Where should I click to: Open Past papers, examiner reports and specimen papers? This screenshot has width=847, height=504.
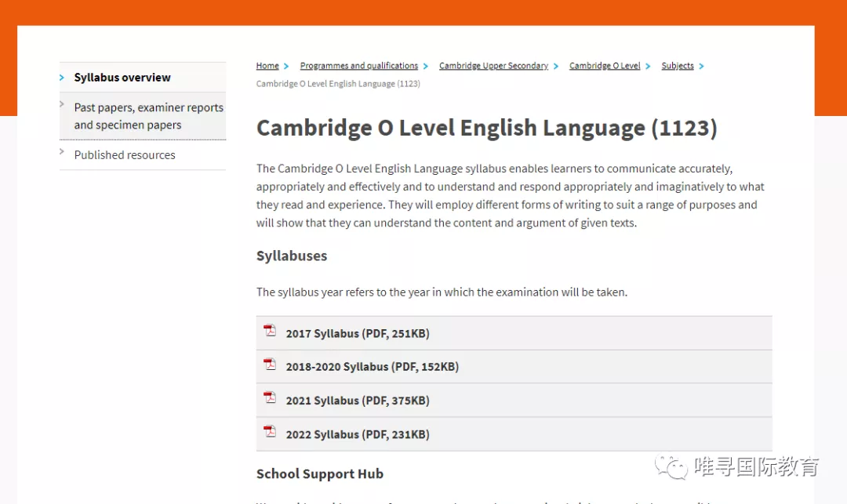(148, 116)
